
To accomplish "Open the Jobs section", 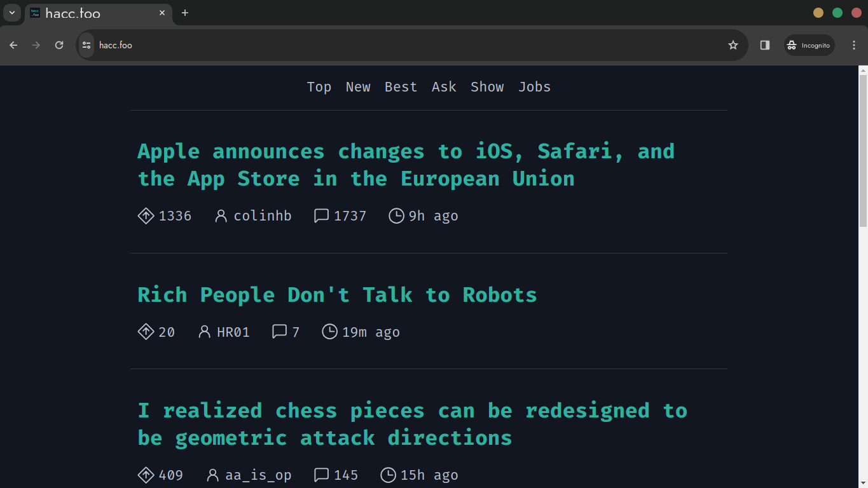I will pos(535,87).
